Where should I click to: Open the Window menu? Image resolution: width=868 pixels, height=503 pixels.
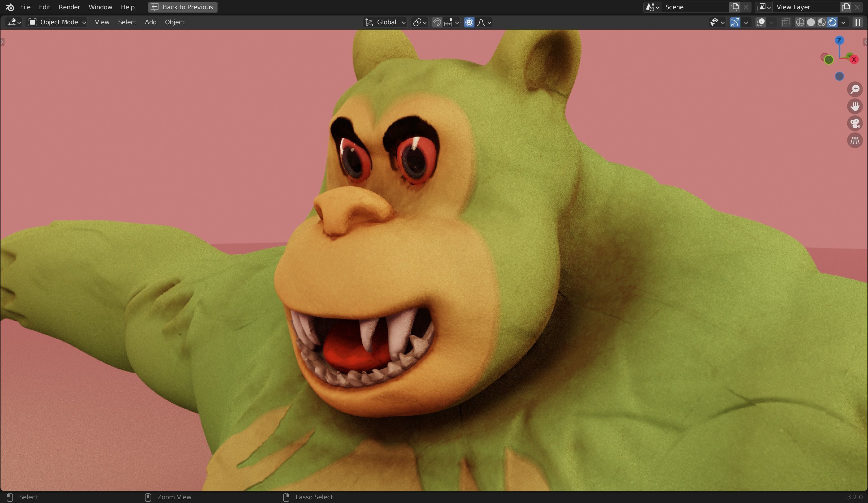(x=100, y=7)
